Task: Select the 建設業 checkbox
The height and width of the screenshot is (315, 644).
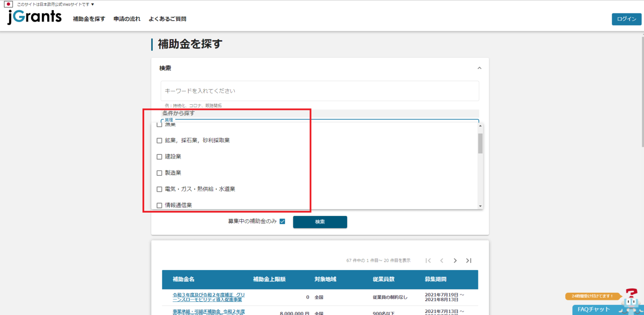Action: coord(159,156)
